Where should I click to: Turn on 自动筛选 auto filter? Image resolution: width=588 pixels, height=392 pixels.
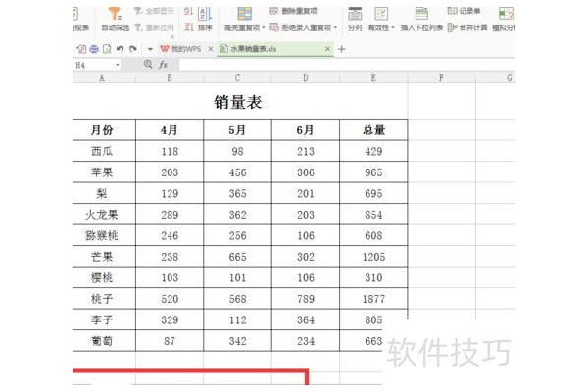point(115,20)
